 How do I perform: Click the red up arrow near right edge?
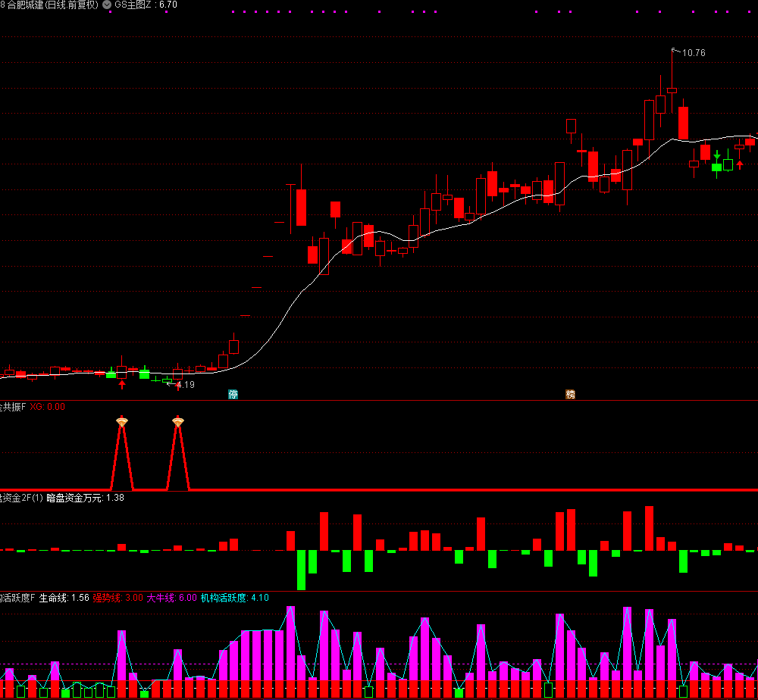(x=740, y=164)
